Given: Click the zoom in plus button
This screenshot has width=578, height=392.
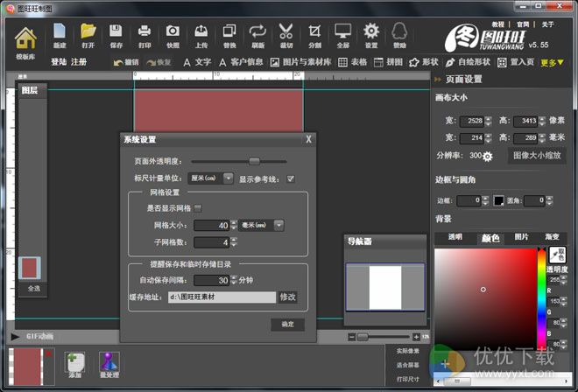Looking at the screenshot, I should click(416, 337).
